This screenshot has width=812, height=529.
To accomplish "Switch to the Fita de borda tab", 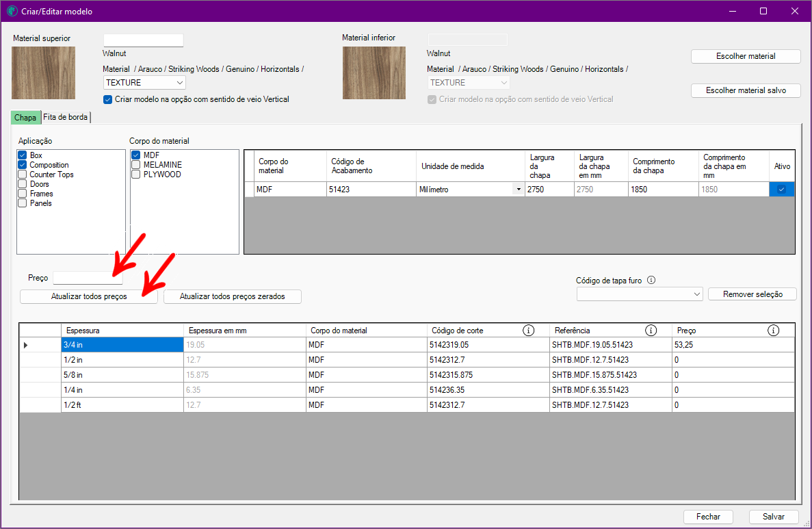I will click(66, 118).
